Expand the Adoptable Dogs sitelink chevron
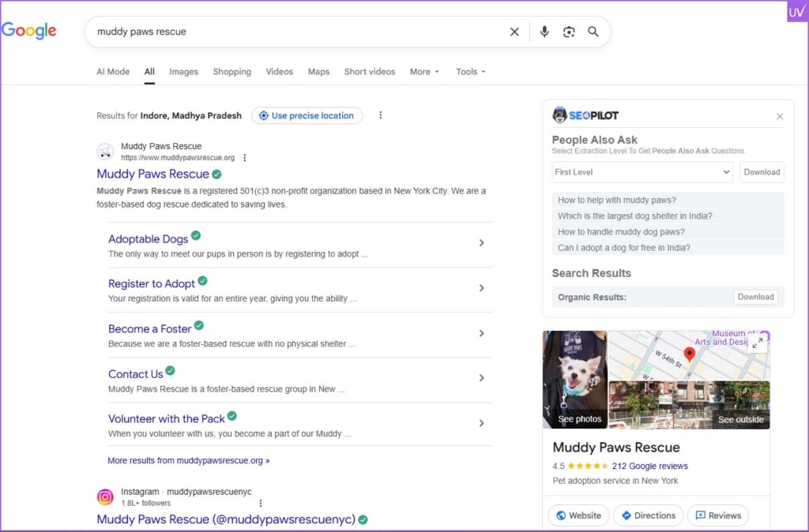The image size is (809, 532). (481, 243)
